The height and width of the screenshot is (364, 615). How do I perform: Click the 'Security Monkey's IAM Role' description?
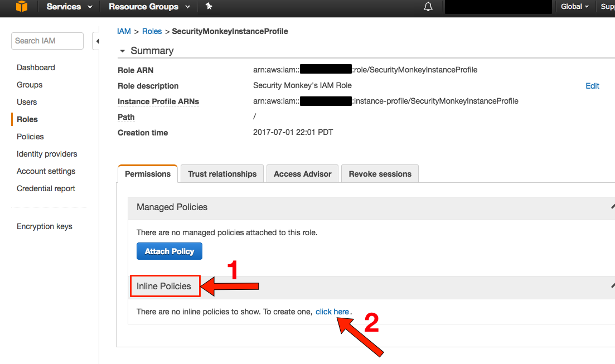coord(302,85)
